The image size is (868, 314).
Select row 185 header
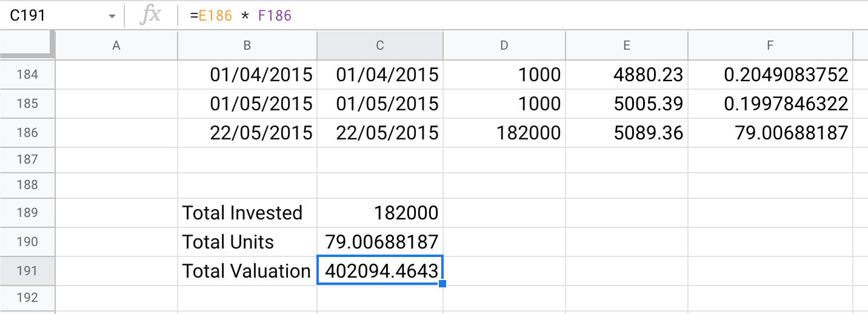pyautogui.click(x=27, y=104)
